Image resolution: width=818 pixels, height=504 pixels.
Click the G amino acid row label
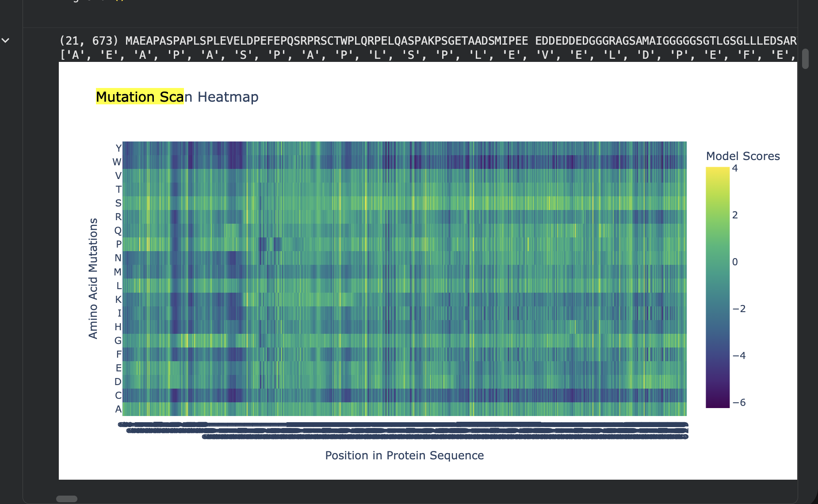(x=118, y=340)
